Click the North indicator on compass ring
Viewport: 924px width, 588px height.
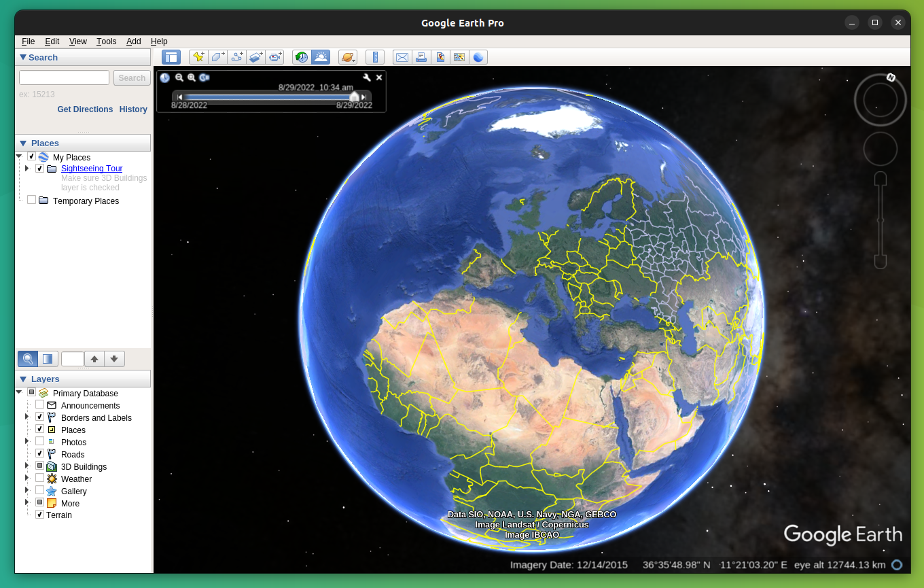891,77
